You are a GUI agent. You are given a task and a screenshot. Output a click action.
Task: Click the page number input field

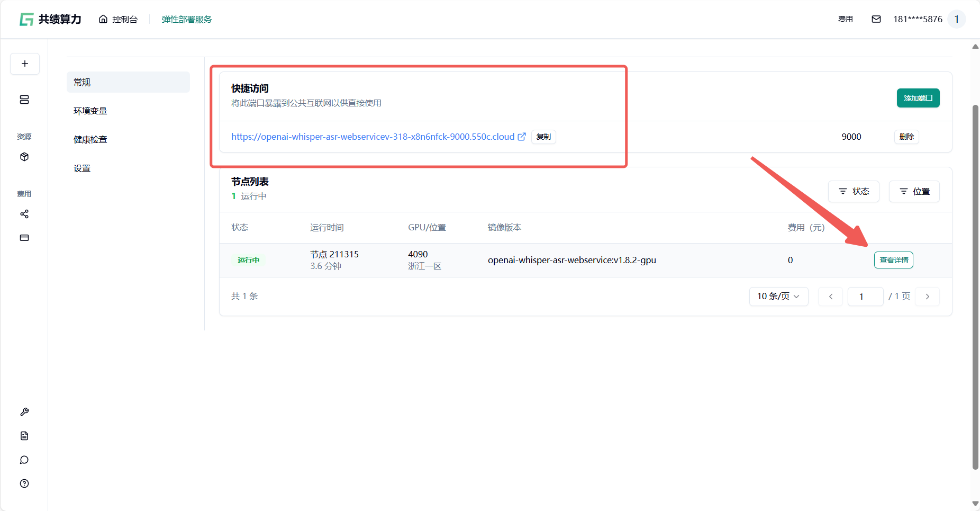click(865, 297)
